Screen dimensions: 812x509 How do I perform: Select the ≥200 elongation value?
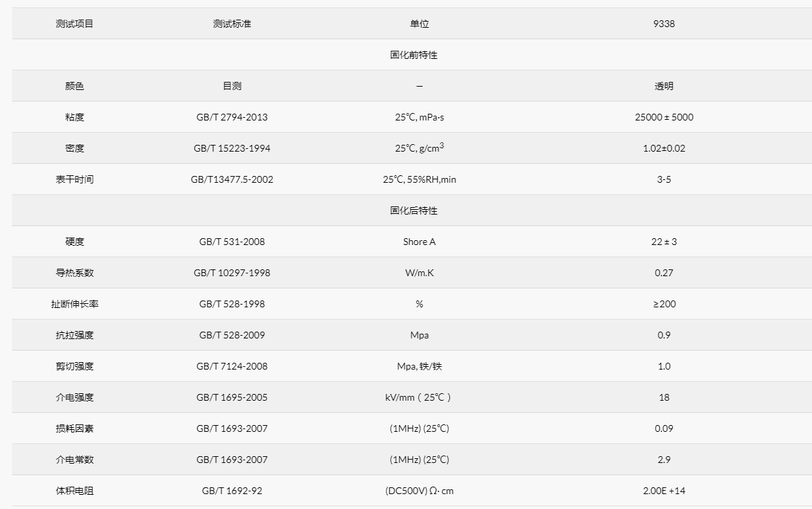pos(664,304)
